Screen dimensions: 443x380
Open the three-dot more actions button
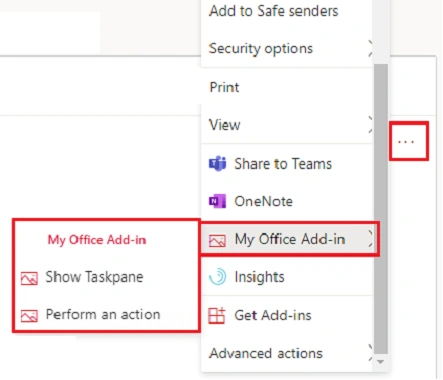(406, 142)
